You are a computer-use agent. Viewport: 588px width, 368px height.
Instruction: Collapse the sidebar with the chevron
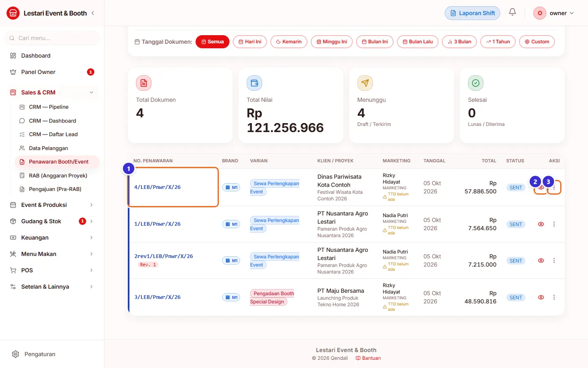click(93, 13)
